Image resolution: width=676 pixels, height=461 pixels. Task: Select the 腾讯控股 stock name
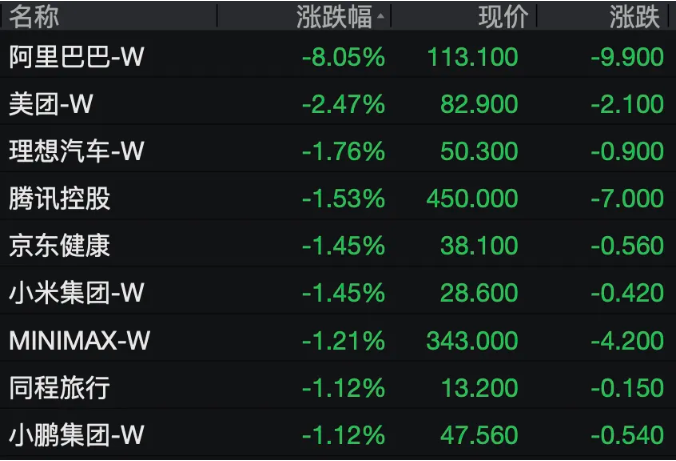pyautogui.click(x=59, y=198)
